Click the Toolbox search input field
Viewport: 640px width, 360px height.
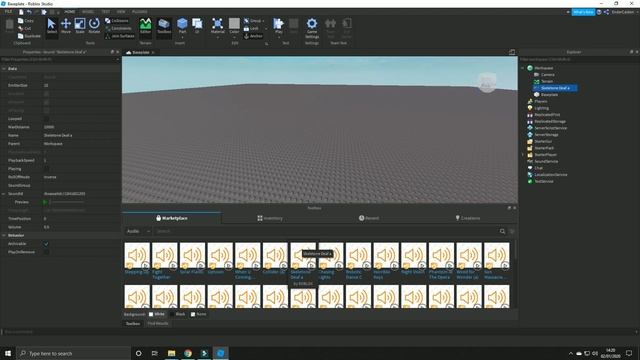[x=326, y=231]
